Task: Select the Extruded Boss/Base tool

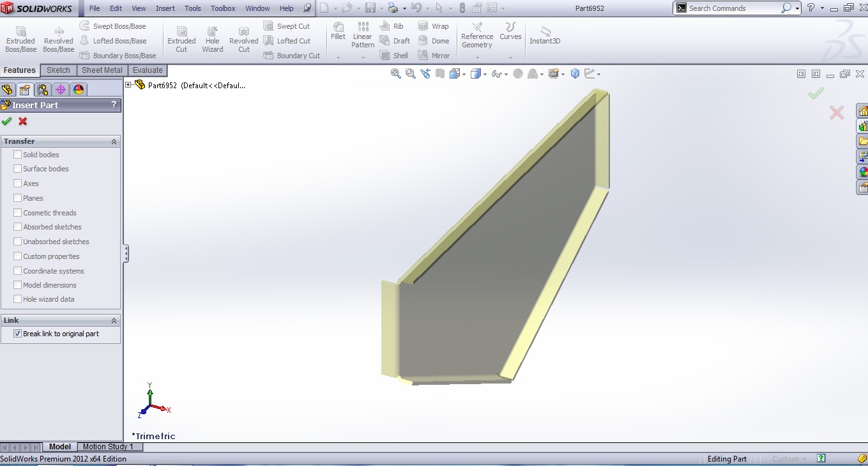Action: click(20, 38)
